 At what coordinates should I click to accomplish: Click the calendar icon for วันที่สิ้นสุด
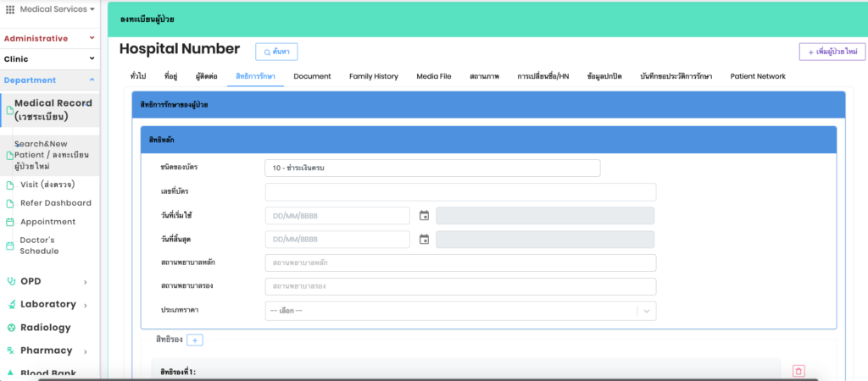pyautogui.click(x=424, y=240)
